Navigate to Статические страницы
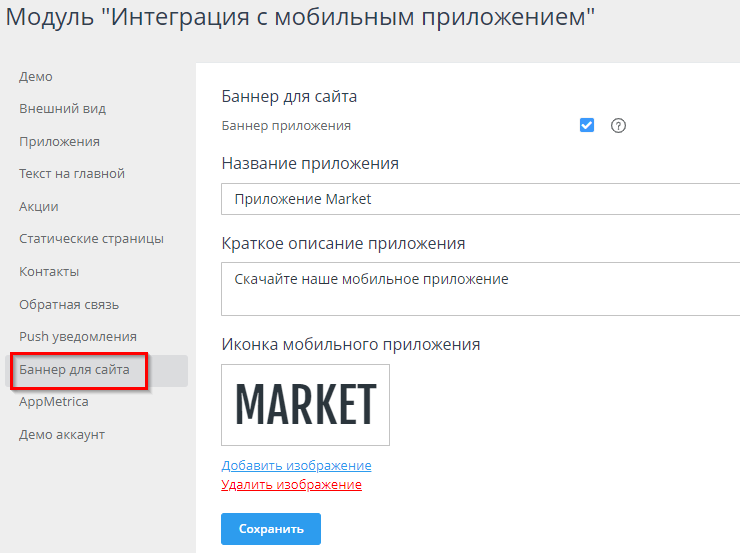Viewport: 740px width, 553px height. pos(91,239)
